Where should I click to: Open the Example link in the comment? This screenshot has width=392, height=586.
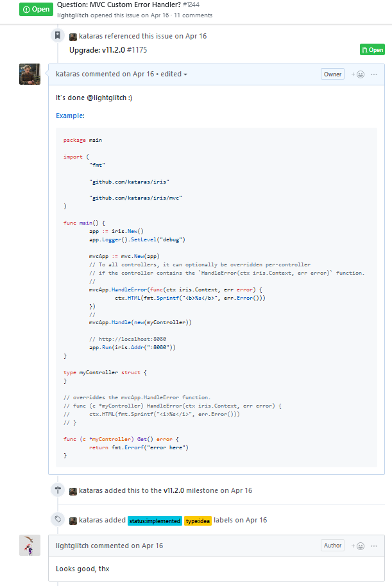point(70,116)
